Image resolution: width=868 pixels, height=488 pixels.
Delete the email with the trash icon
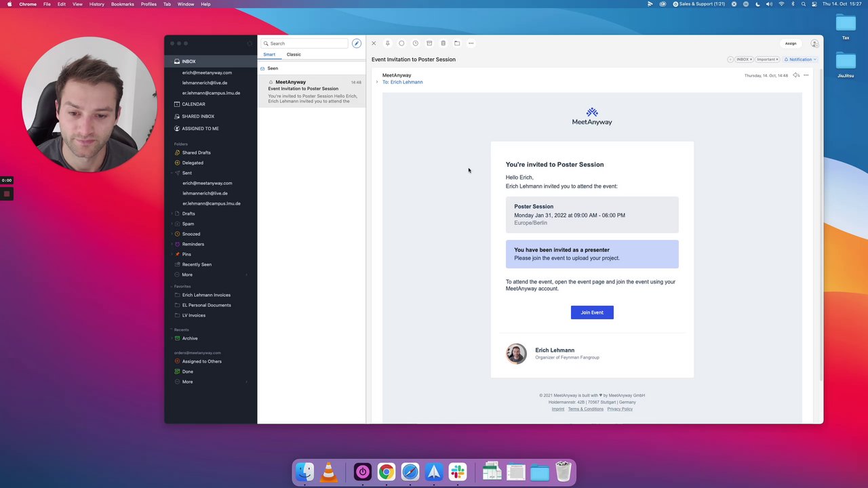click(443, 43)
